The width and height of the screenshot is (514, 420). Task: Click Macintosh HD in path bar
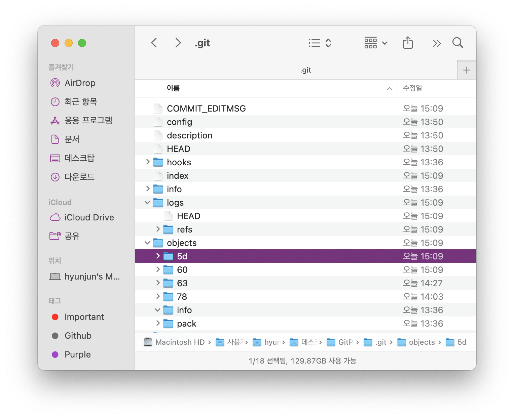[x=174, y=342]
